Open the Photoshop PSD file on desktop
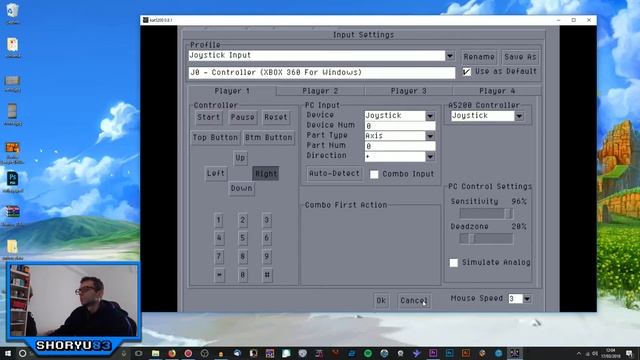This screenshot has width=640, height=360. click(13, 182)
